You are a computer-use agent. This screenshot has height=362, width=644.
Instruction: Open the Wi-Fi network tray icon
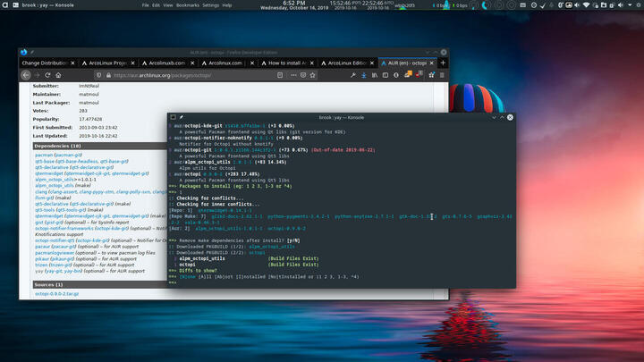point(586,5)
